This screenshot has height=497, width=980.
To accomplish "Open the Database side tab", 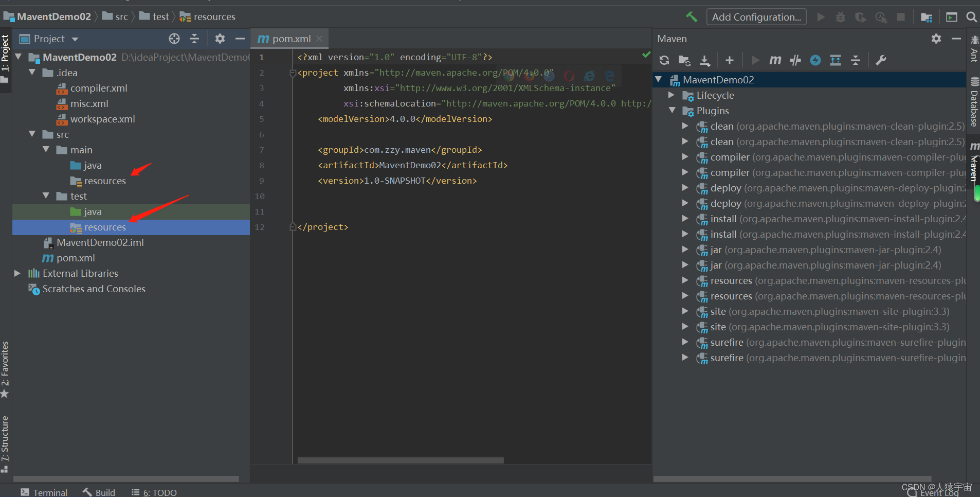I will 974,102.
